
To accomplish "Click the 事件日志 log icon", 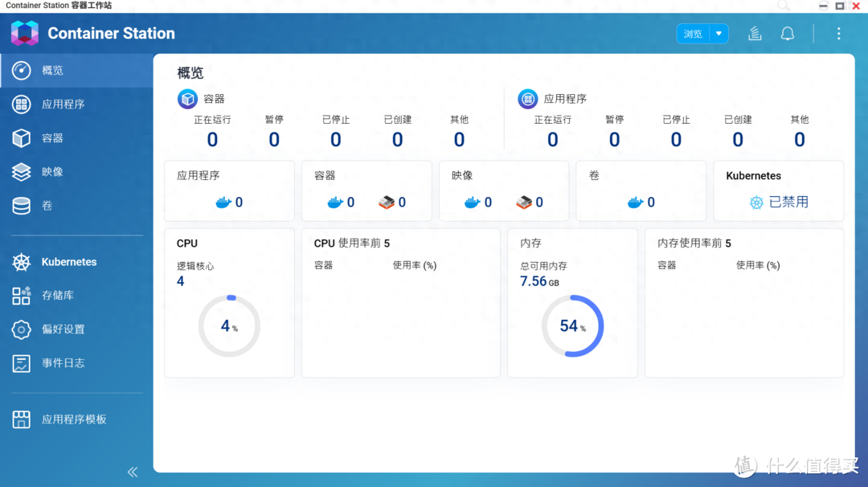I will 22,363.
